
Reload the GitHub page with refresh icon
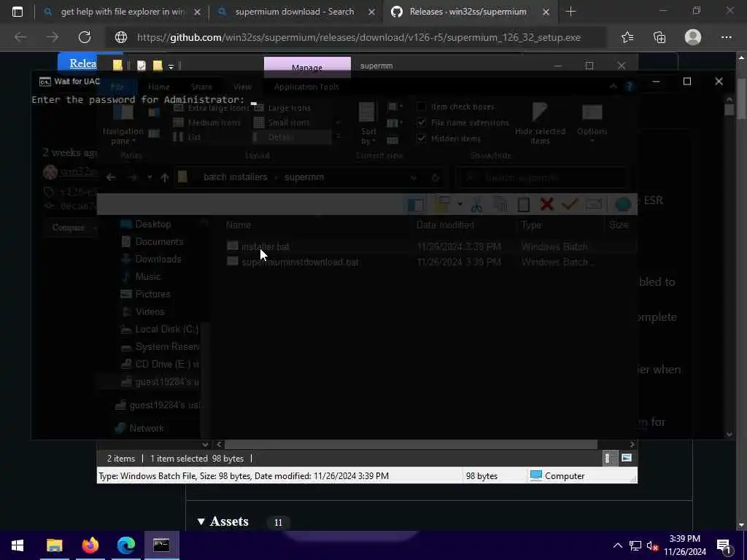(x=85, y=37)
